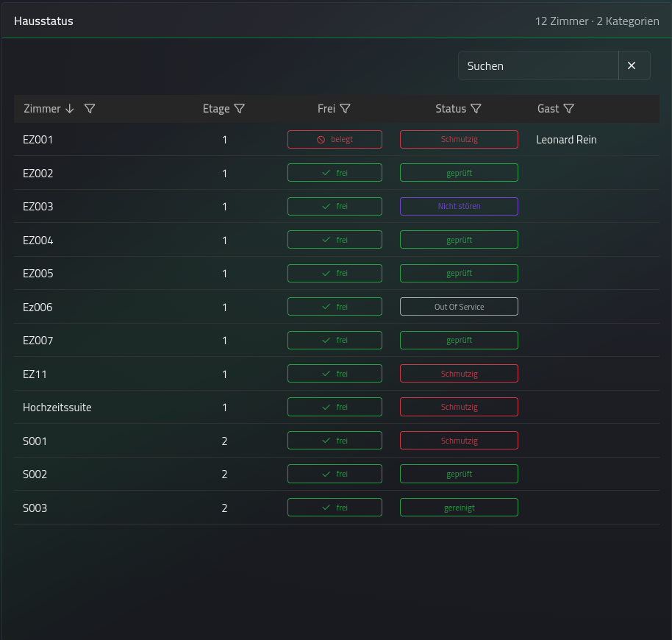Click the Schmutzig status of Hochzeitssuite
The height and width of the screenshot is (640, 672).
tap(459, 407)
